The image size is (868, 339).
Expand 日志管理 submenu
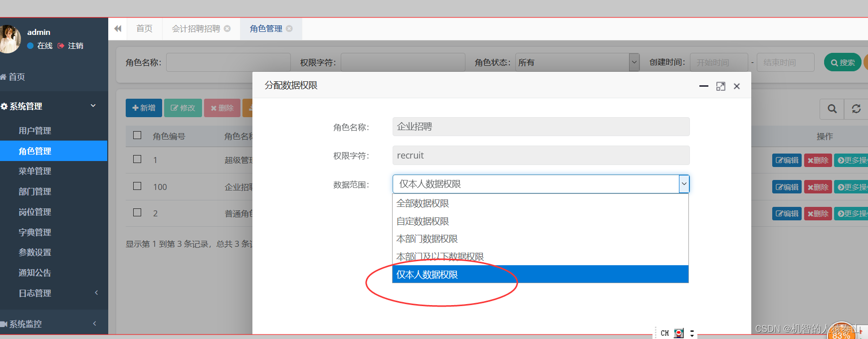[54, 293]
